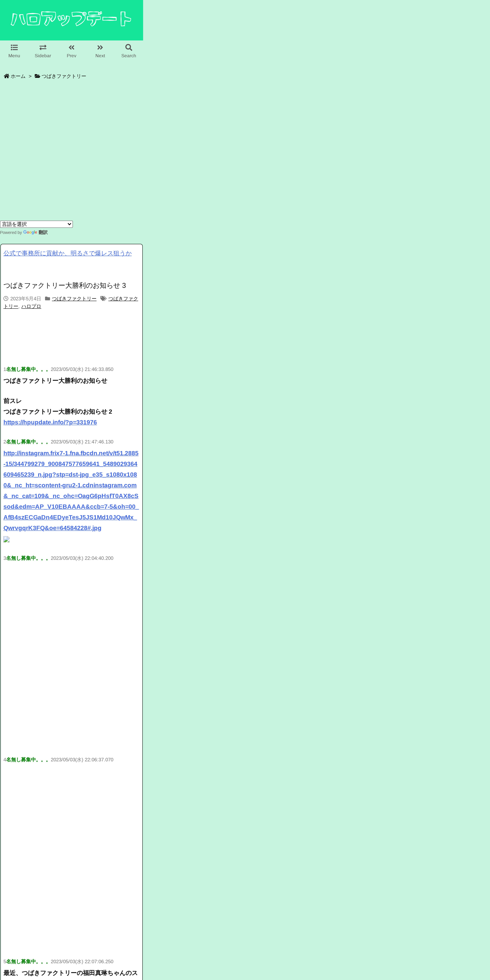The height and width of the screenshot is (980, 490).
Task: Click the Google 翻訳 logo
Action: pos(35,232)
